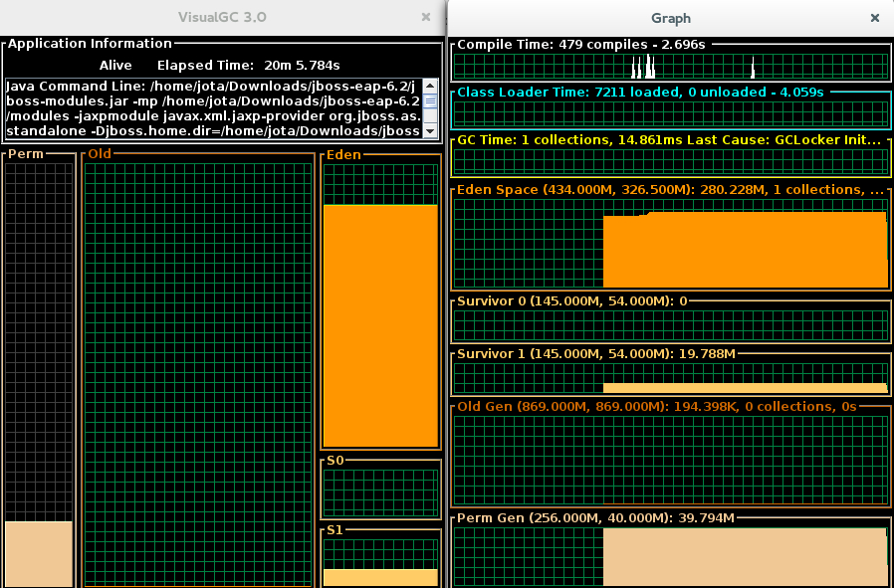Click the empty grid of VisualGC's S0 panel
The image size is (894, 588).
point(381,492)
